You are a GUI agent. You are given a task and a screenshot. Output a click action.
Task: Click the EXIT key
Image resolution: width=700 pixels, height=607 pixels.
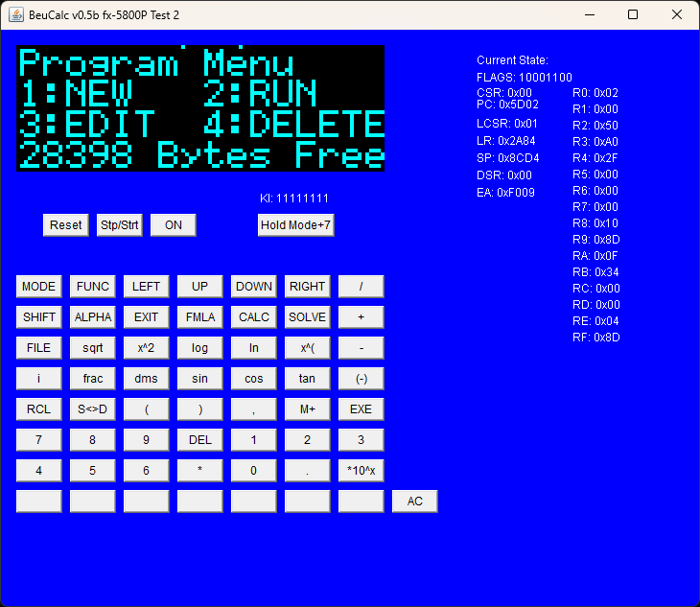click(146, 316)
